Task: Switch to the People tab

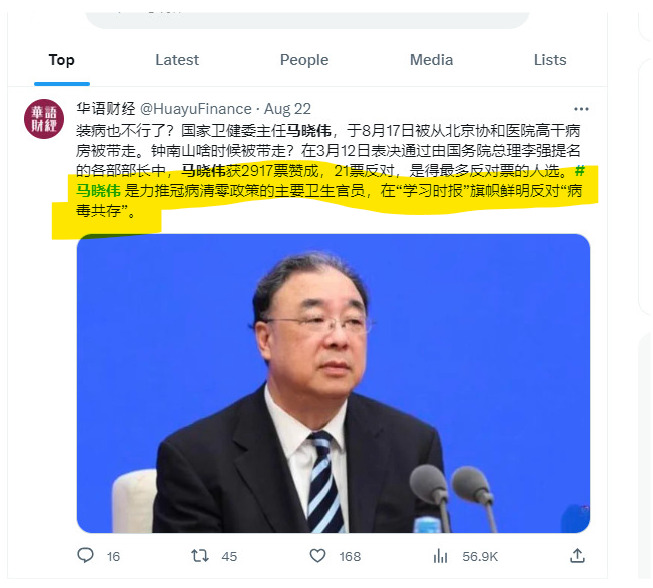Action: (304, 60)
